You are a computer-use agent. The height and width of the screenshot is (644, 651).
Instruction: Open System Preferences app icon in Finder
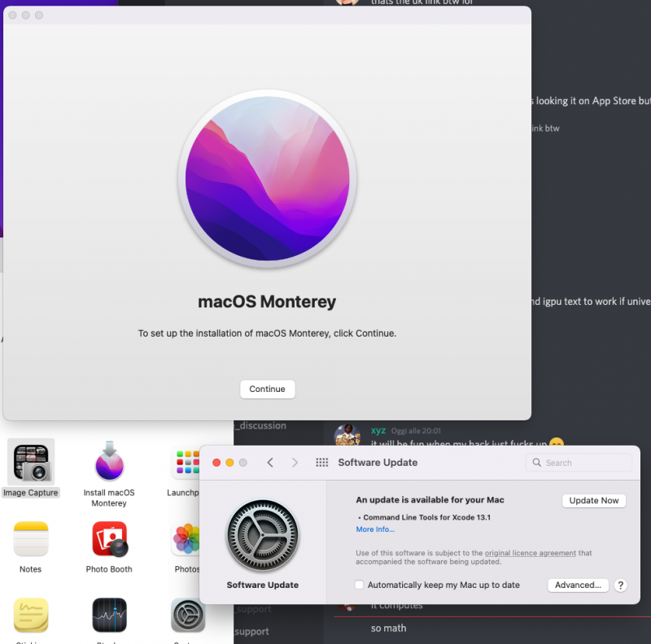[187, 615]
